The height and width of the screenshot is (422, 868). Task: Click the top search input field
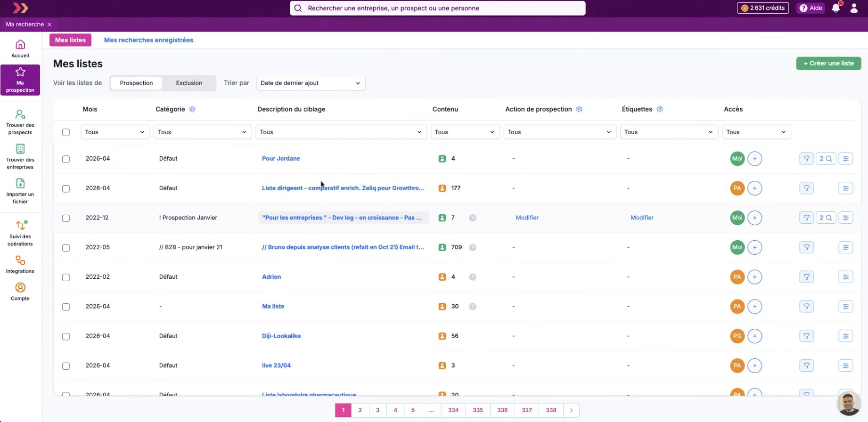pos(437,8)
